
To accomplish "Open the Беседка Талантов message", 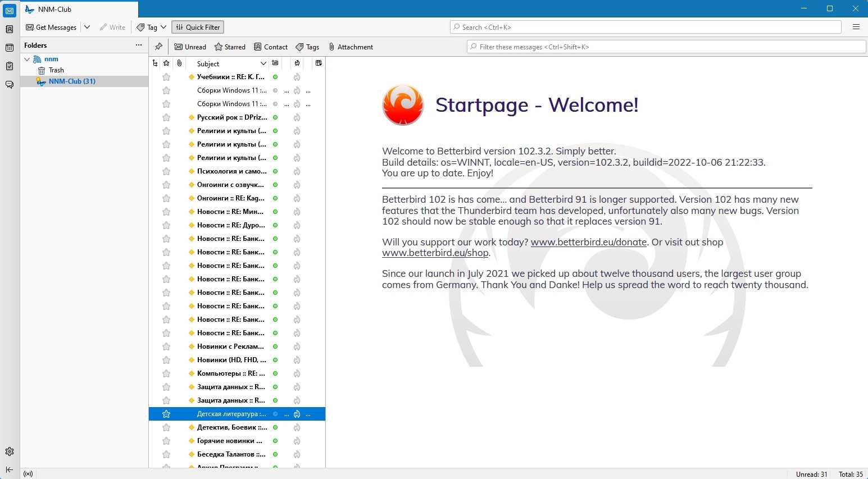I will point(231,454).
